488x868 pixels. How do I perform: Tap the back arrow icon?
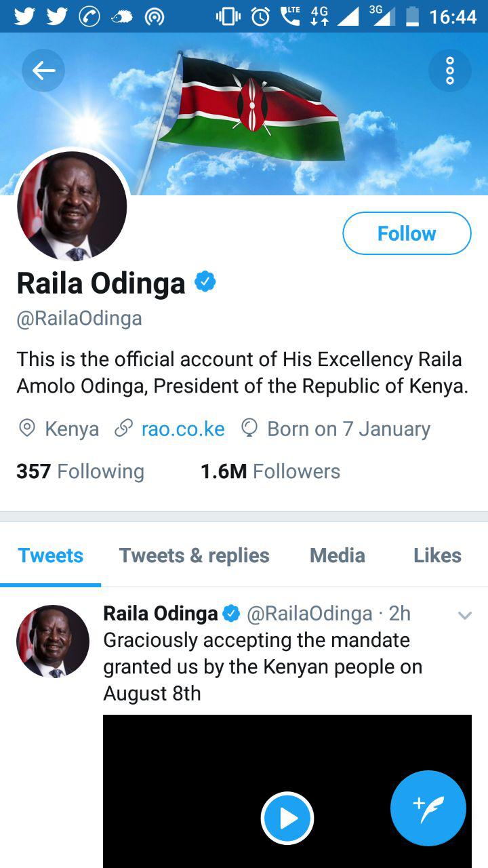(x=43, y=70)
